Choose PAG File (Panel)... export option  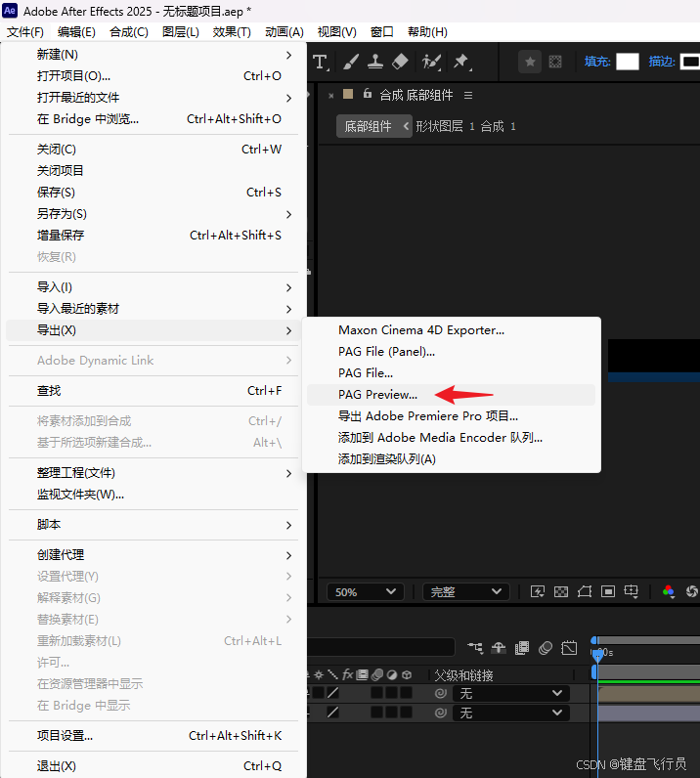pyautogui.click(x=451, y=352)
